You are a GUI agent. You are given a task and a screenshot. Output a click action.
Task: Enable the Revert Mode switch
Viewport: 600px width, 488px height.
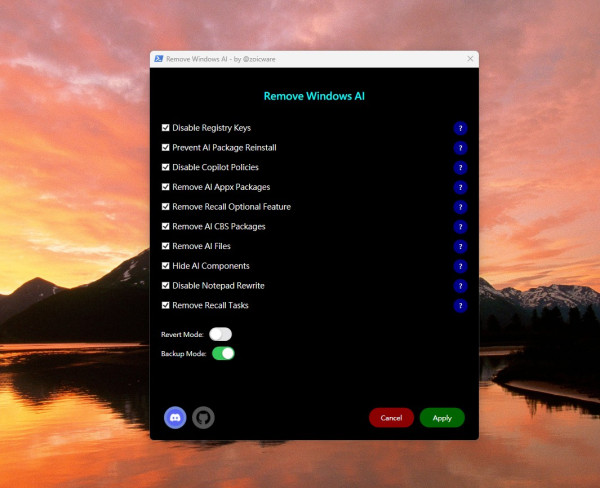220,334
